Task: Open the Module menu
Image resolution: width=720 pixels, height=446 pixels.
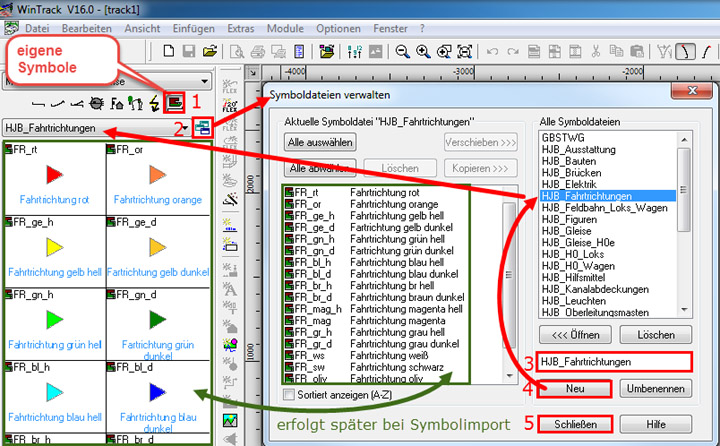Action: (285, 28)
